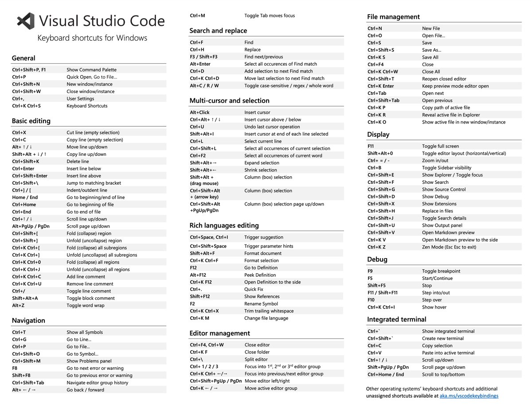
Task: Click the 'Editor management' heading
Action: pyautogui.click(x=219, y=333)
